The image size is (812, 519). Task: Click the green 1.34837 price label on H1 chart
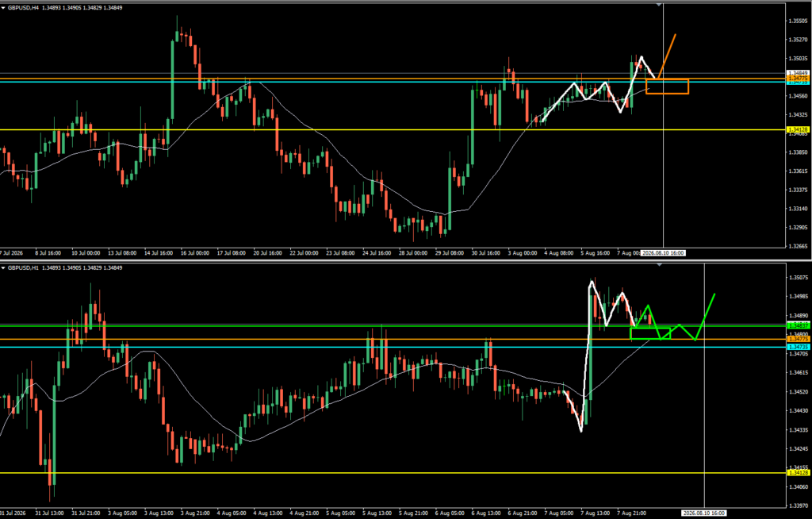click(x=798, y=325)
